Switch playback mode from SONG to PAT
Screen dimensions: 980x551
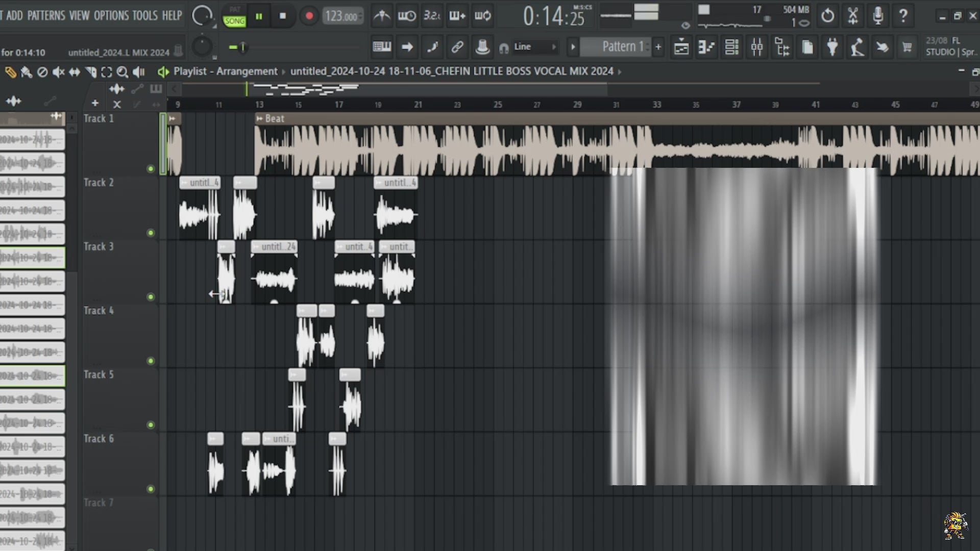[x=235, y=9]
